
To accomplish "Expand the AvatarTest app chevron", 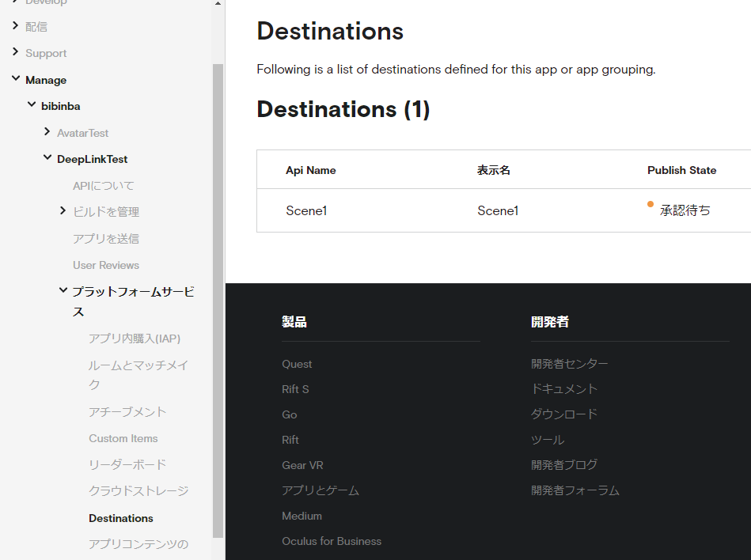I will coord(47,131).
